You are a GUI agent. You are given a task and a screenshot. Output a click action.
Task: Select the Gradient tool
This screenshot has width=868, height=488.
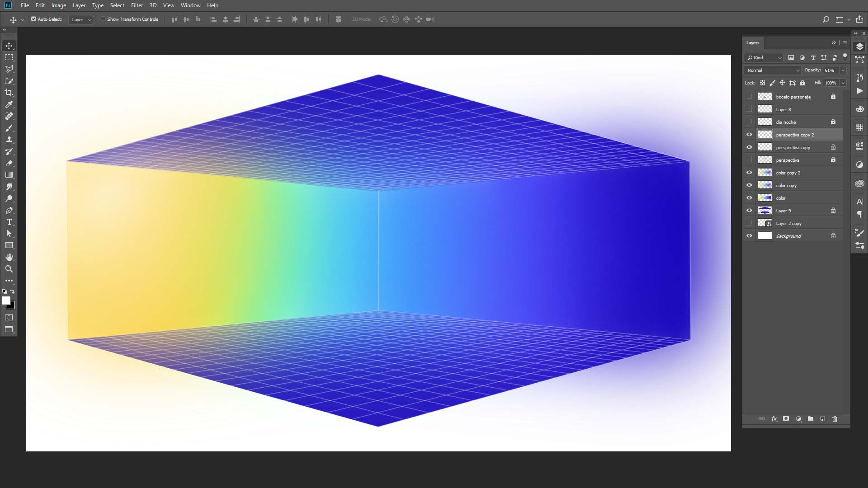pyautogui.click(x=9, y=175)
